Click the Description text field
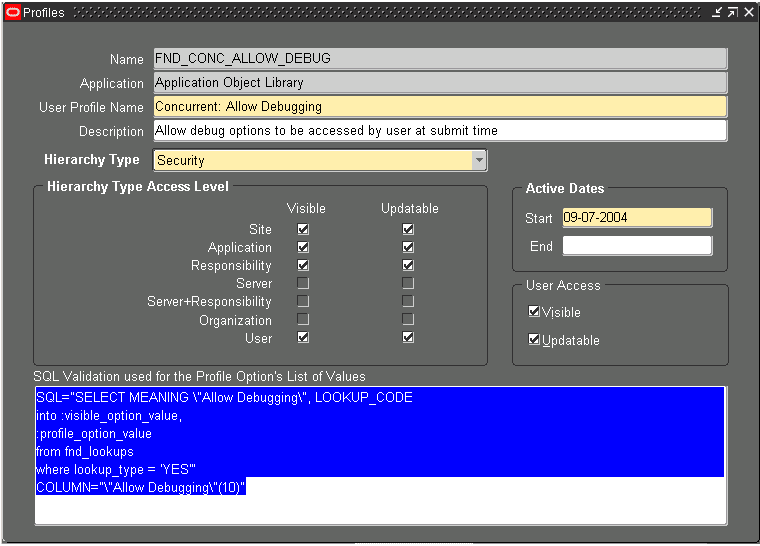Image resolution: width=760 pixels, height=546 pixels. [439, 130]
